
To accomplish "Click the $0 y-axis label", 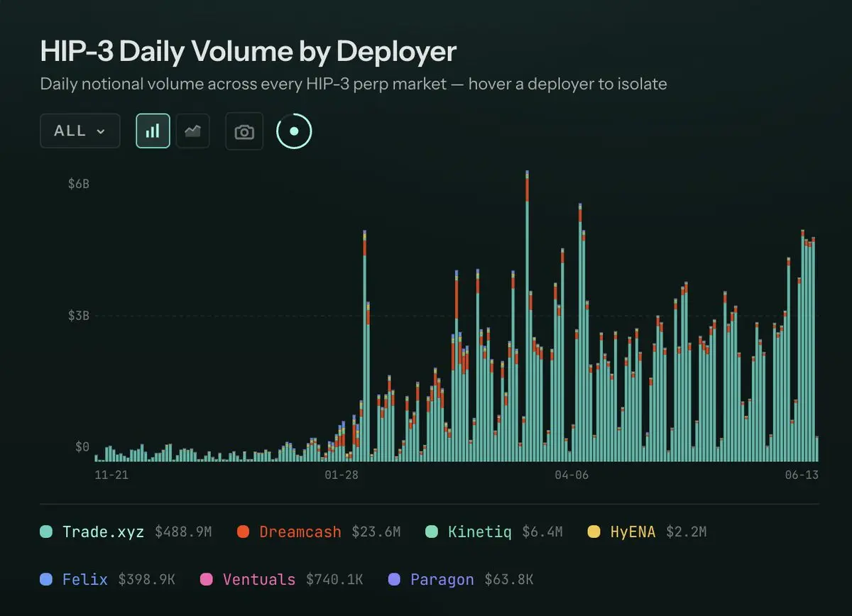I will coord(82,447).
